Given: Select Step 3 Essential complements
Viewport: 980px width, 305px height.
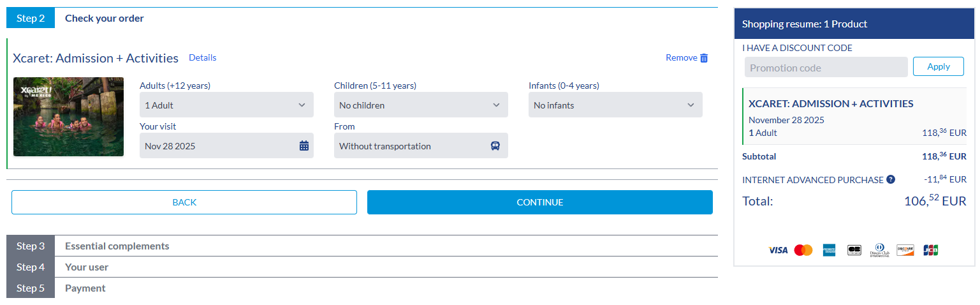Looking at the screenshot, I should (x=117, y=246).
